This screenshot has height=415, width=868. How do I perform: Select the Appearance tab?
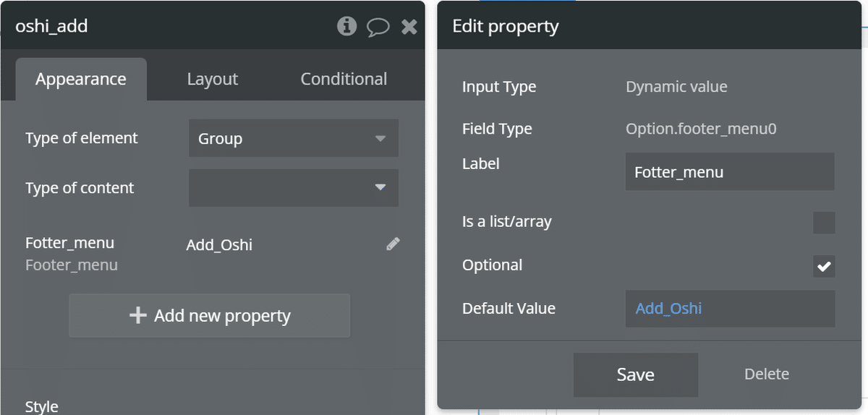81,80
